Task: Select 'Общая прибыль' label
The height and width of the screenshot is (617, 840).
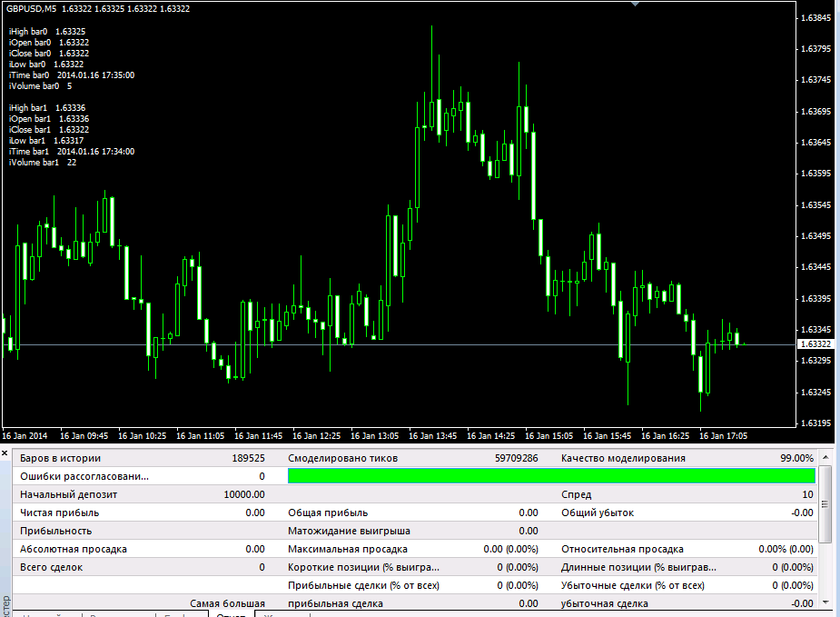Action: [328, 513]
